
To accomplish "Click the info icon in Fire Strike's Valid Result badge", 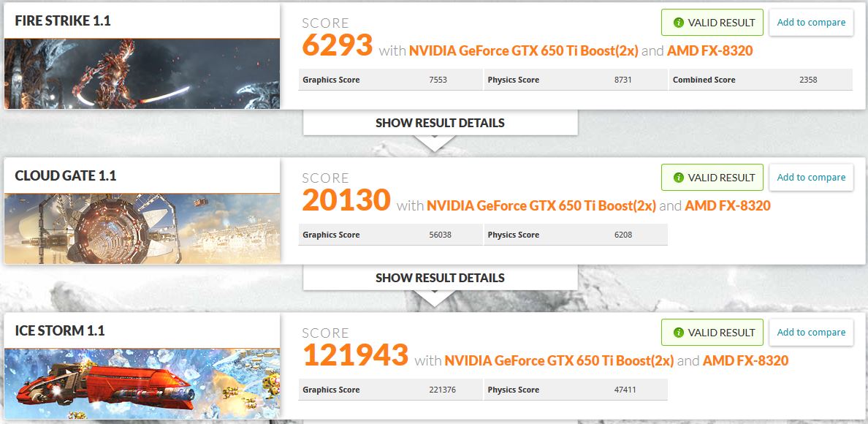I will click(x=679, y=23).
